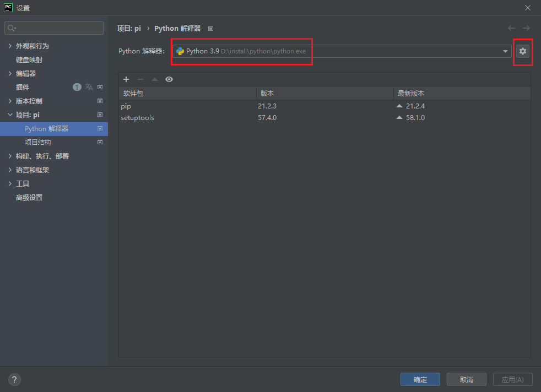Open the 高级设置 page
Screen dimensions: 541x392
tap(29, 198)
